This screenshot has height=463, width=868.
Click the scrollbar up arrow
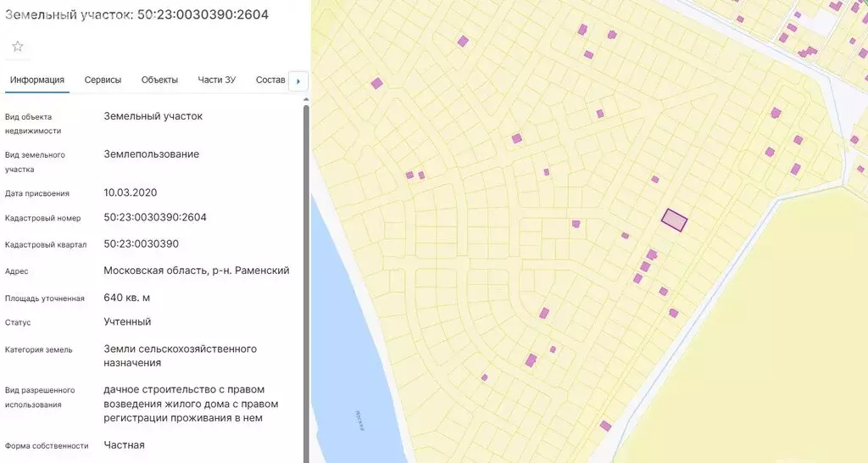pyautogui.click(x=306, y=100)
